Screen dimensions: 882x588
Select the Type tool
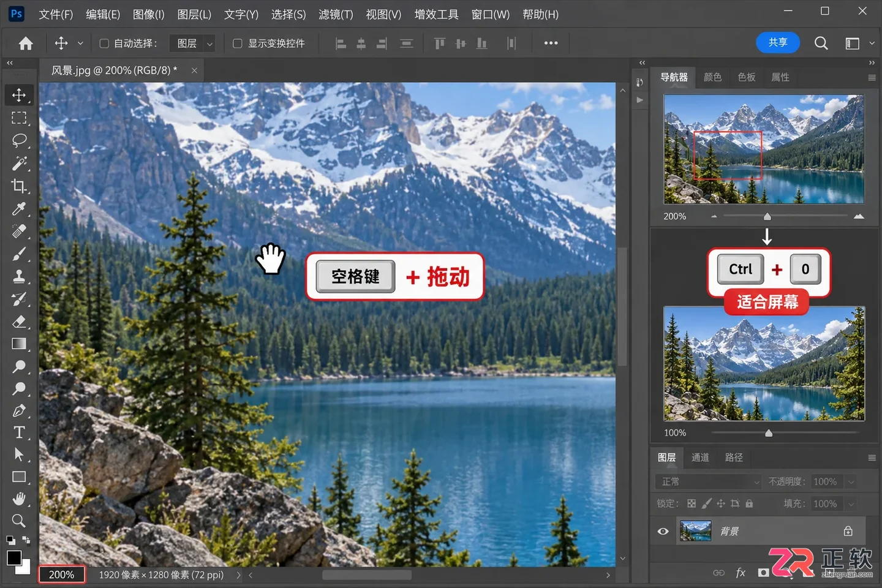pyautogui.click(x=19, y=432)
